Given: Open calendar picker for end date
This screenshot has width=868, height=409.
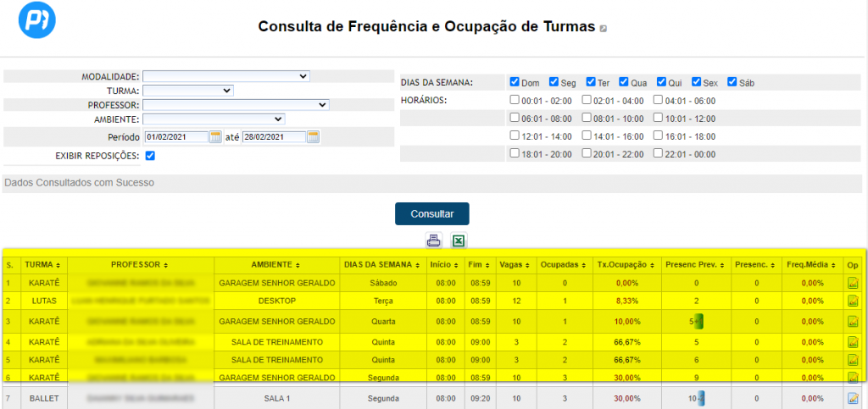Looking at the screenshot, I should pos(313,137).
